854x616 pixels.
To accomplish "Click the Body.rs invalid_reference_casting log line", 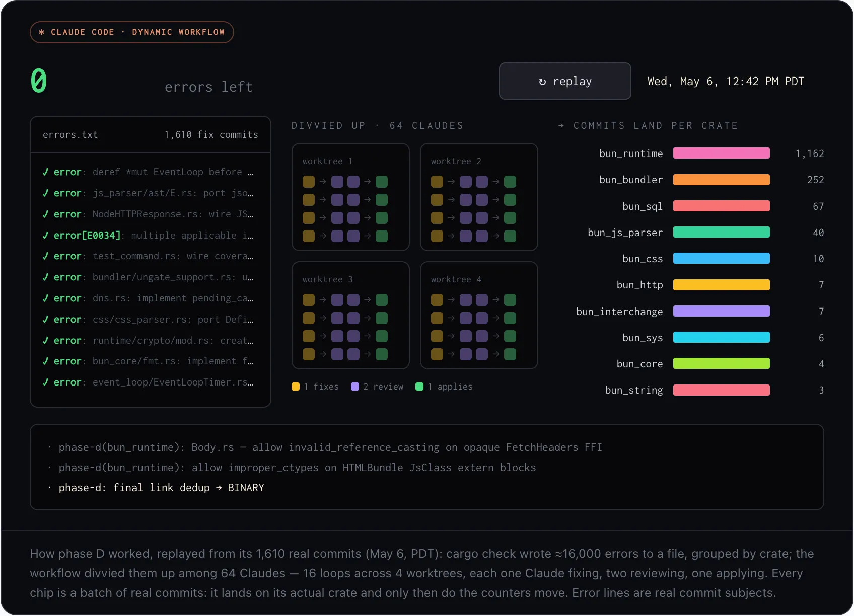I will point(330,447).
